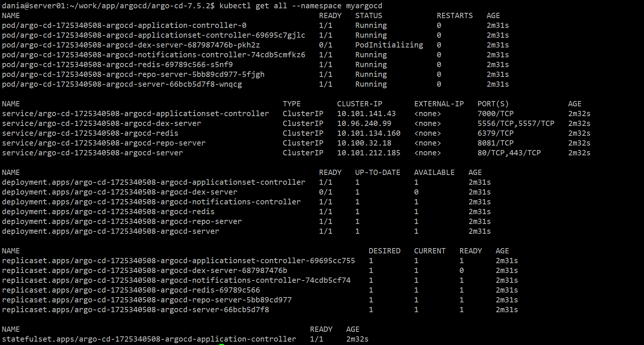This screenshot has height=345, width=644.
Task: Click the CLUSTER-IP column header
Action: pos(359,104)
